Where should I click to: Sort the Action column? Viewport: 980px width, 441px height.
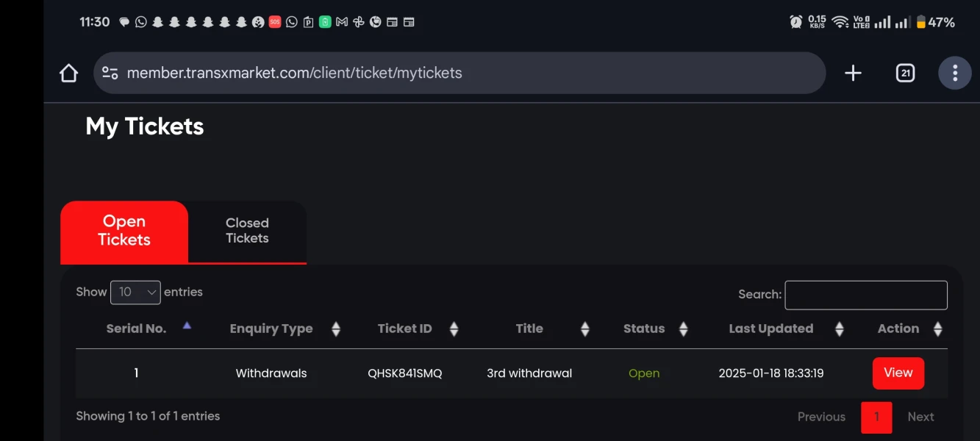coord(937,329)
